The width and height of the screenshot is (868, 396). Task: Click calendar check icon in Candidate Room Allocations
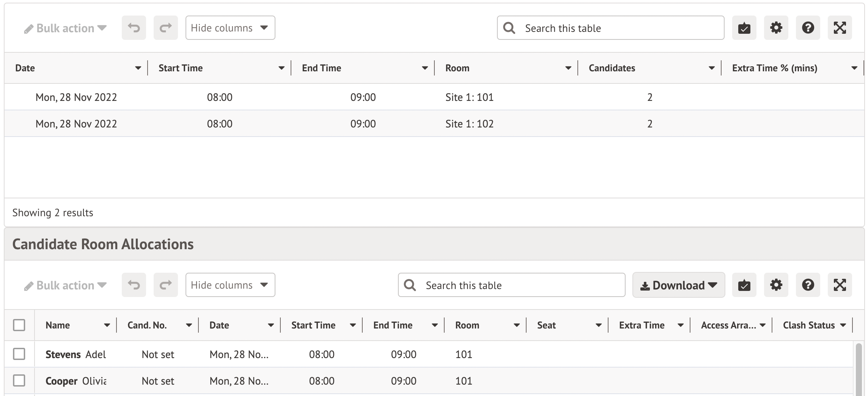(744, 285)
